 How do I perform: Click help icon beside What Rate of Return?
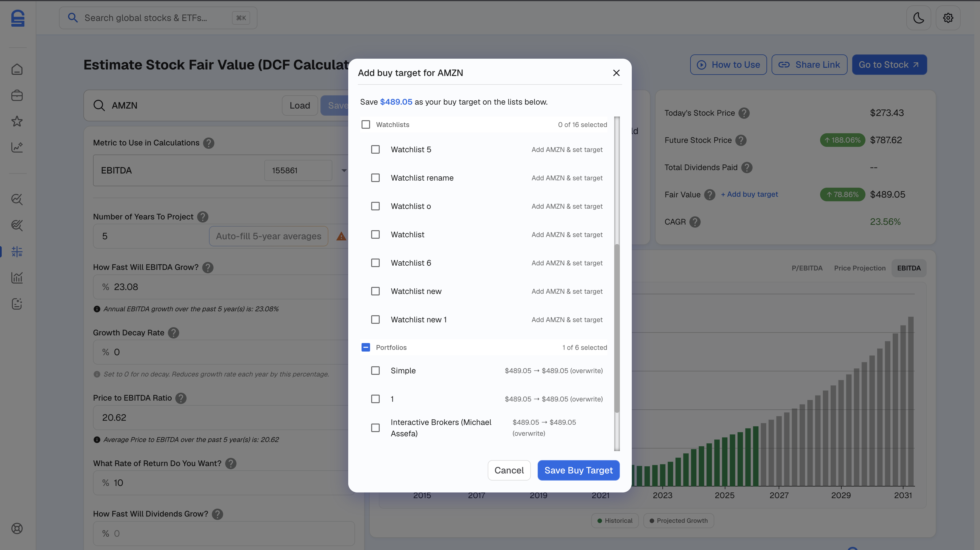click(231, 463)
